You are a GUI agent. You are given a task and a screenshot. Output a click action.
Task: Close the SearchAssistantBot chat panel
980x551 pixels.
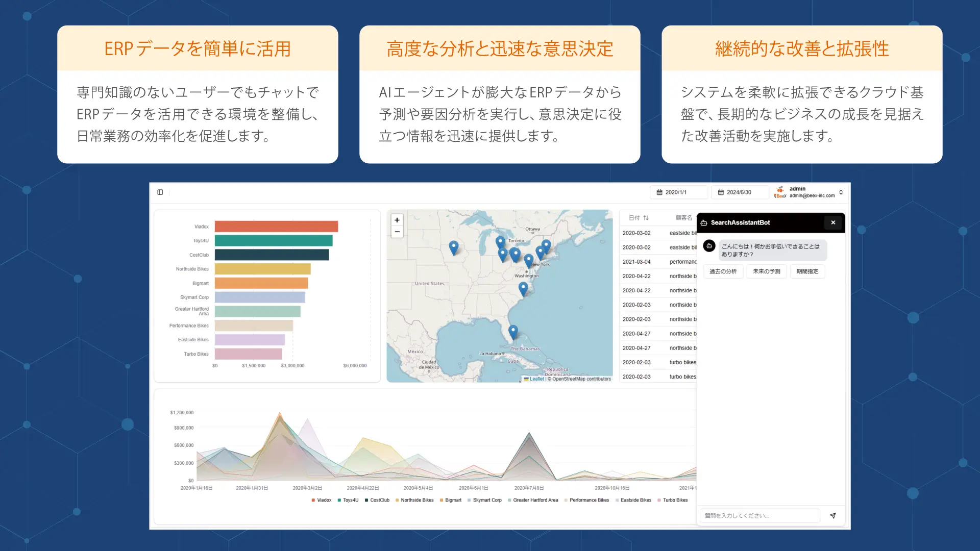(833, 222)
